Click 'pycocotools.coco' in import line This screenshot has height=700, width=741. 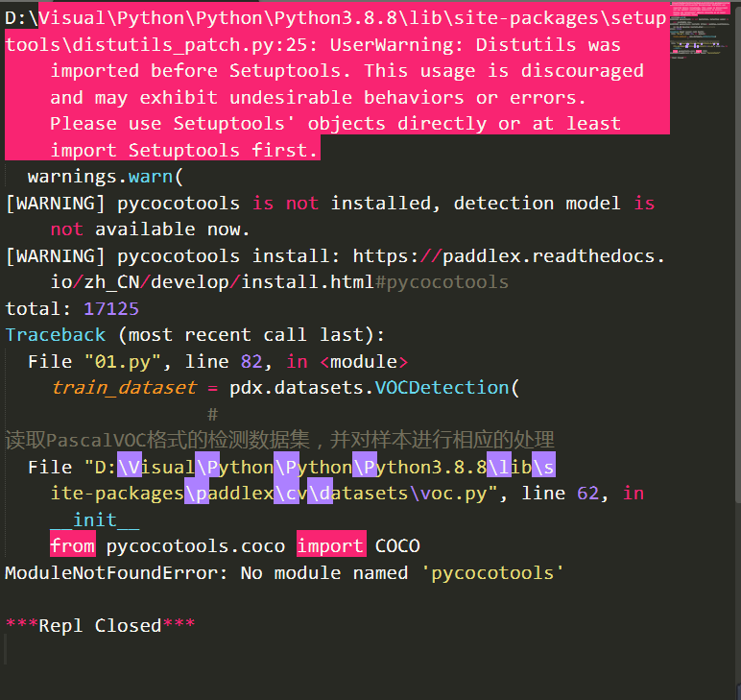pos(195,546)
